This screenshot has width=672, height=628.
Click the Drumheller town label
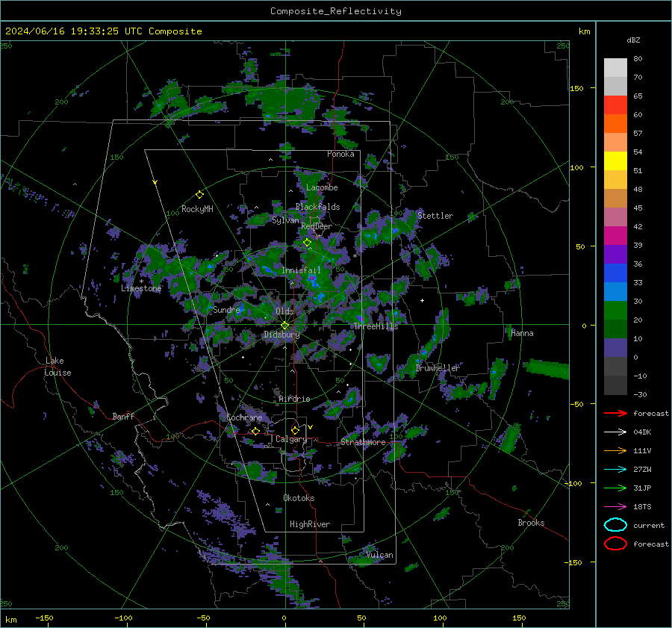click(438, 368)
